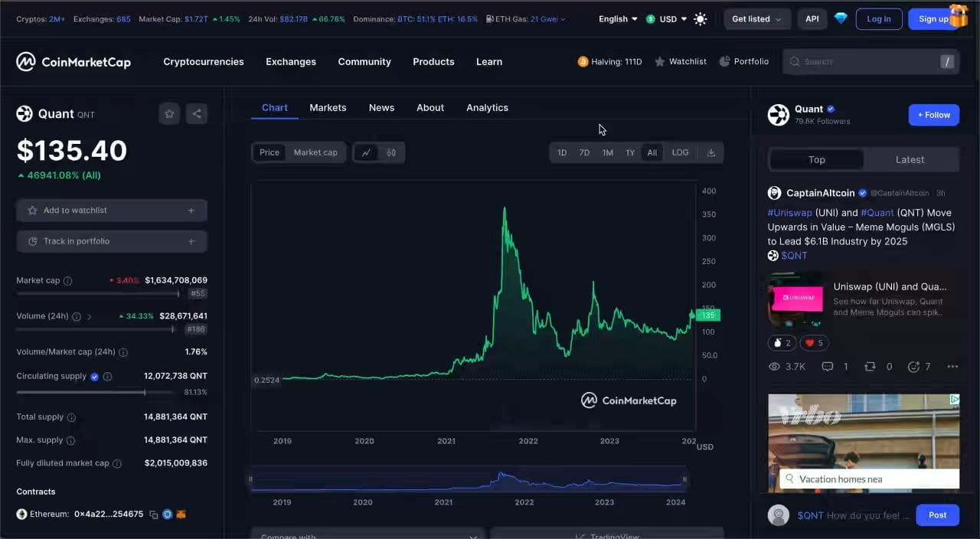Expand ETH Gas details chevron
980x539 pixels.
563,19
